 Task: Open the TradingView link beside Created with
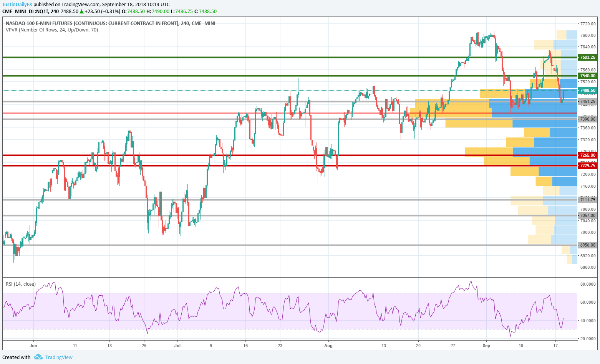[59, 357]
